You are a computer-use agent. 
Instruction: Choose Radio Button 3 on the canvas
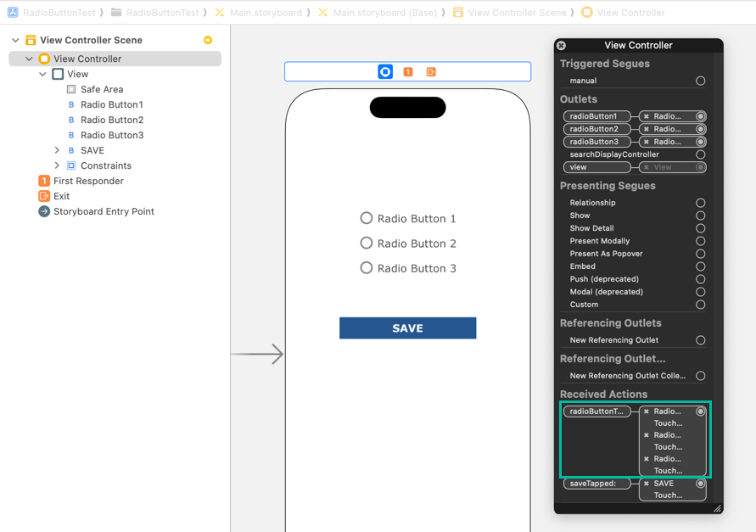(x=408, y=268)
